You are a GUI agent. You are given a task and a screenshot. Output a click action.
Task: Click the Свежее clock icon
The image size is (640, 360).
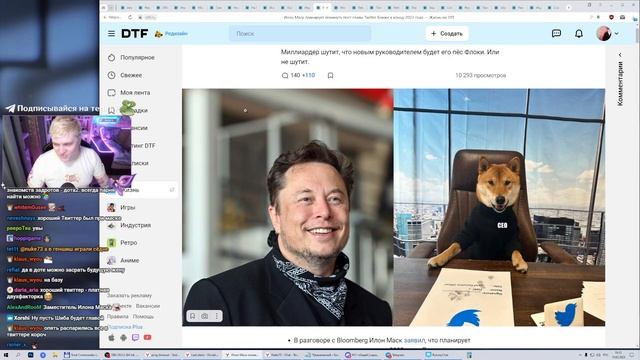[111, 75]
